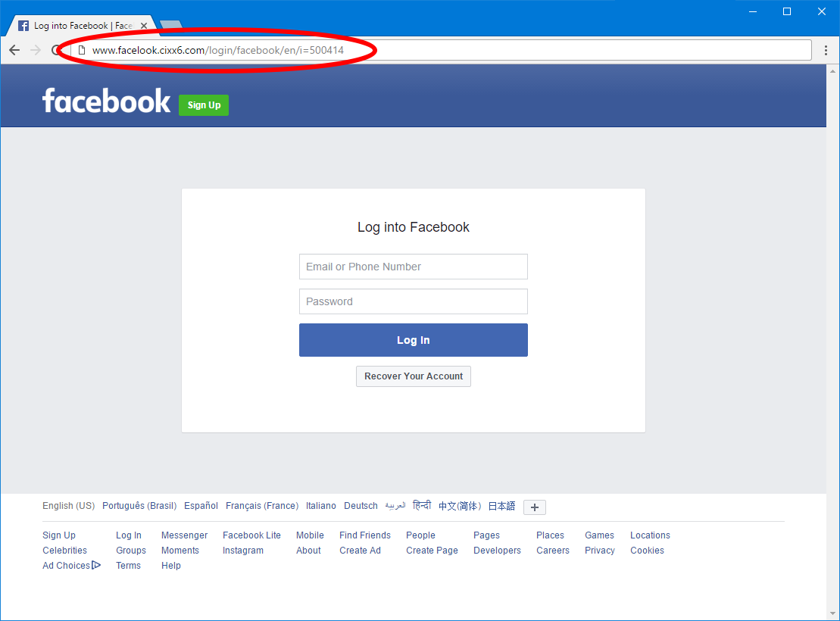Open a new browser tab
This screenshot has width=840, height=621.
tap(171, 25)
